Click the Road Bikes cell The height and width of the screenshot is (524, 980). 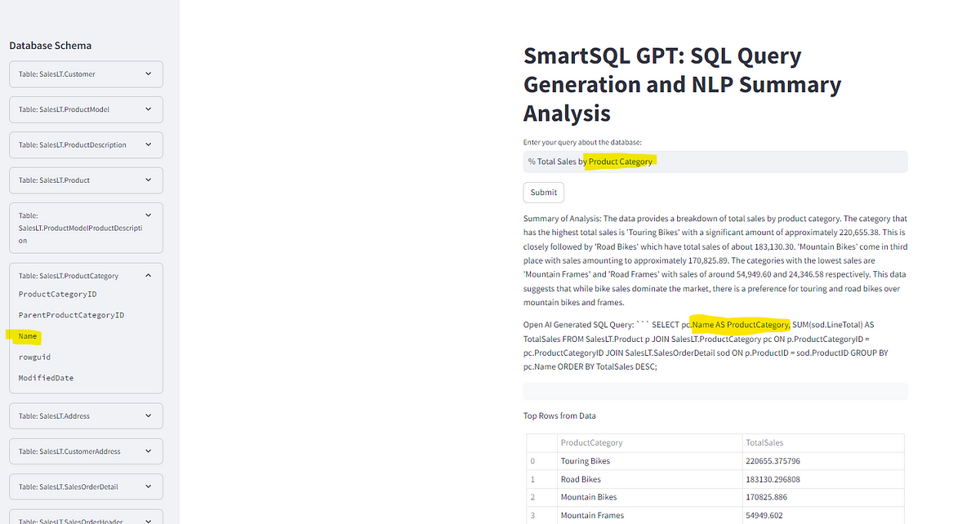coord(649,479)
